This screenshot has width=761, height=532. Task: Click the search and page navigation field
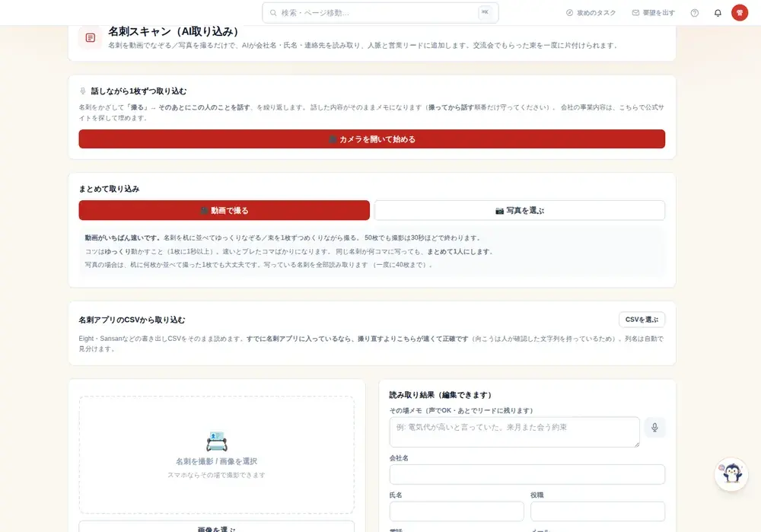(380, 13)
